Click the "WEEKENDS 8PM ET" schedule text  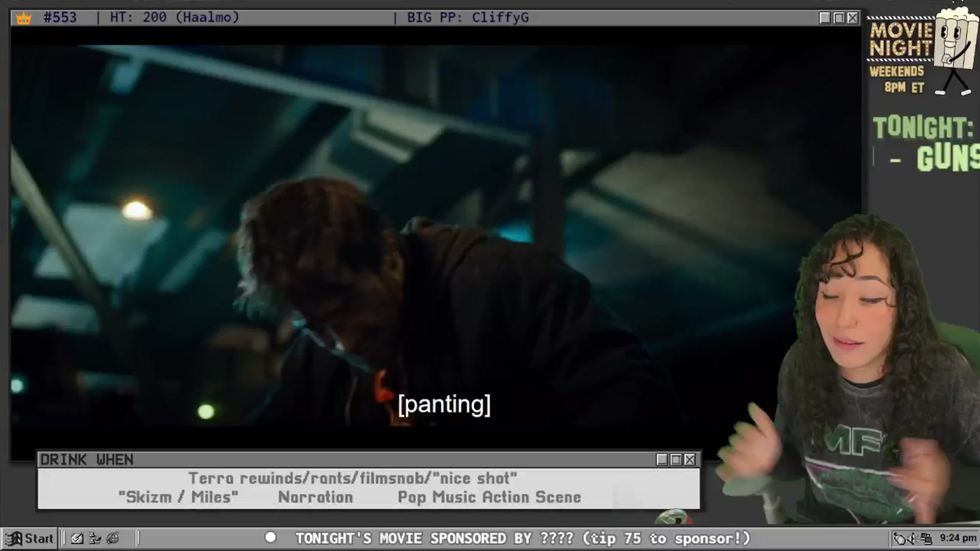[897, 79]
